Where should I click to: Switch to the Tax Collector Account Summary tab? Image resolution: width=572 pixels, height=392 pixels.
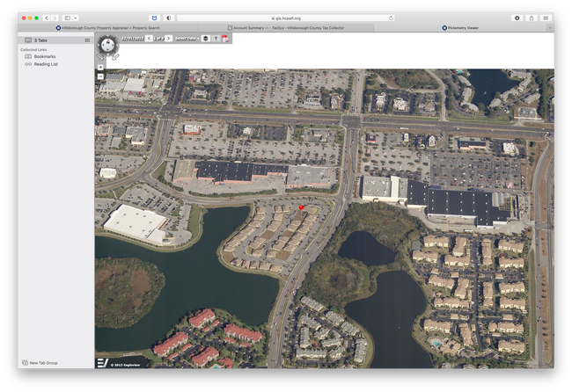tap(286, 28)
